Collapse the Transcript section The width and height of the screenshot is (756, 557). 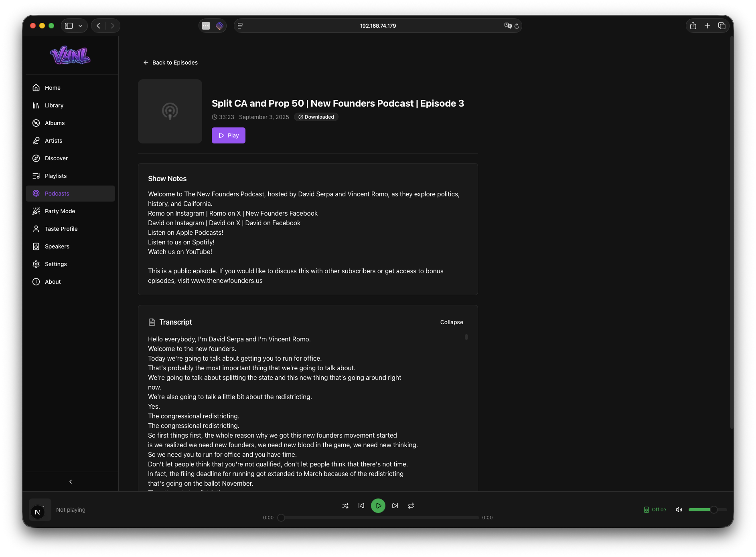(x=451, y=322)
